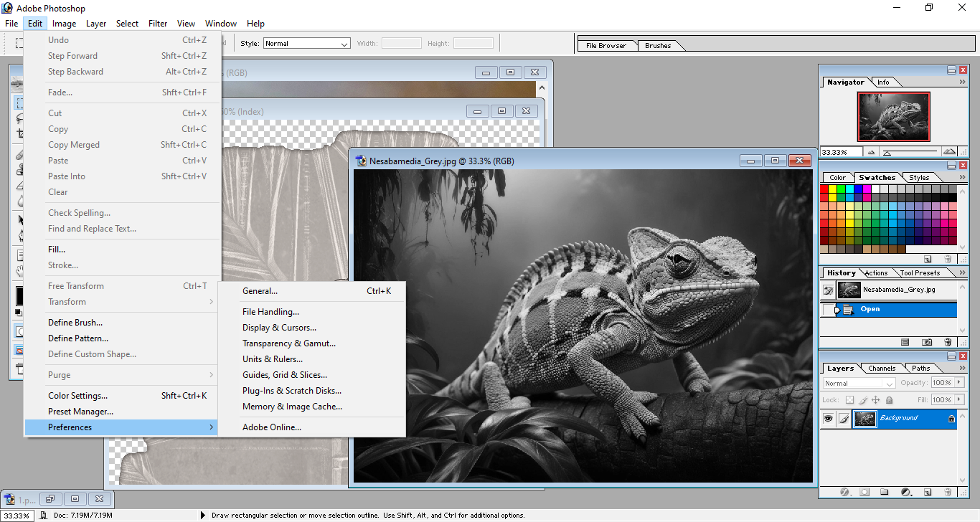This screenshot has height=522, width=980.
Task: Hide the Background layer eye icon
Action: [x=829, y=419]
